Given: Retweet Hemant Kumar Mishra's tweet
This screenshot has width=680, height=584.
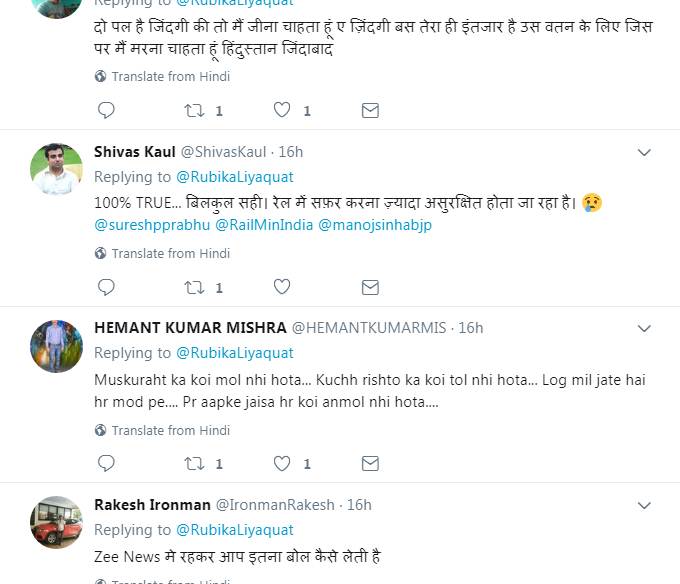Looking at the screenshot, I should [194, 464].
